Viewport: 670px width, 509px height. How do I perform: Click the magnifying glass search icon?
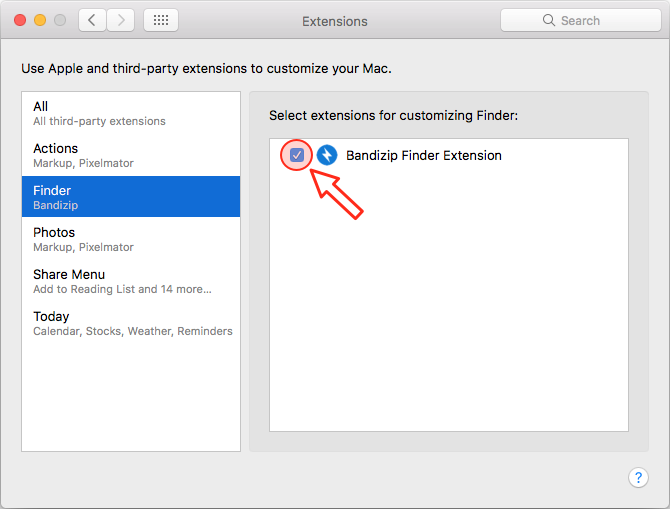pyautogui.click(x=549, y=20)
